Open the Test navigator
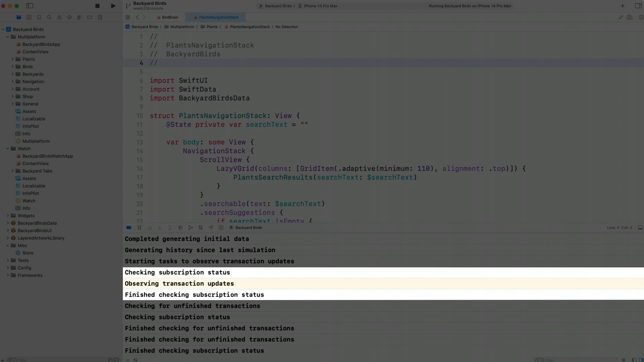 point(69,17)
